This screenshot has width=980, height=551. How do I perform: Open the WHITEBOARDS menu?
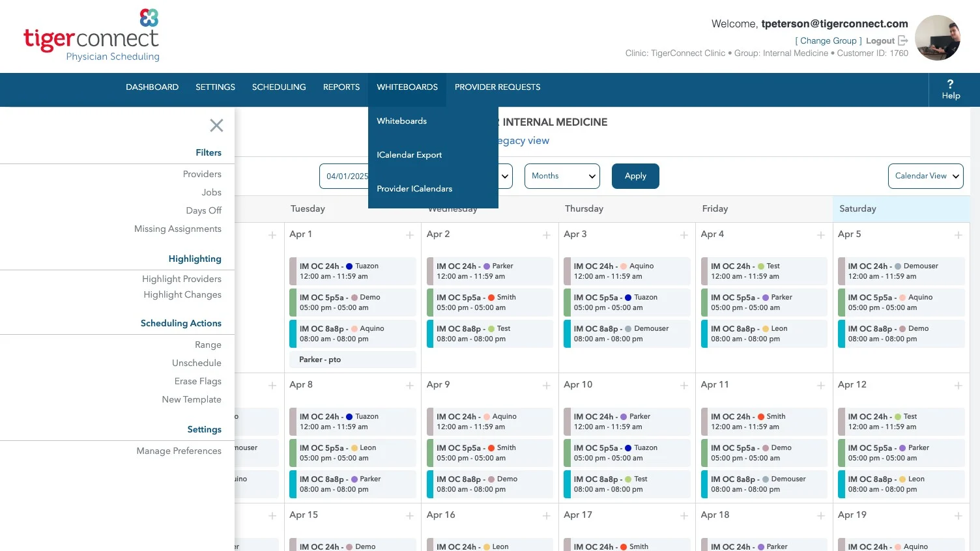pyautogui.click(x=407, y=87)
